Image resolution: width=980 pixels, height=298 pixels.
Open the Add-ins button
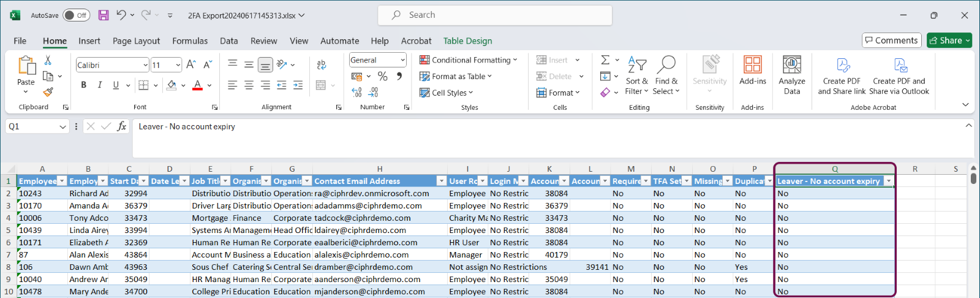click(x=753, y=70)
